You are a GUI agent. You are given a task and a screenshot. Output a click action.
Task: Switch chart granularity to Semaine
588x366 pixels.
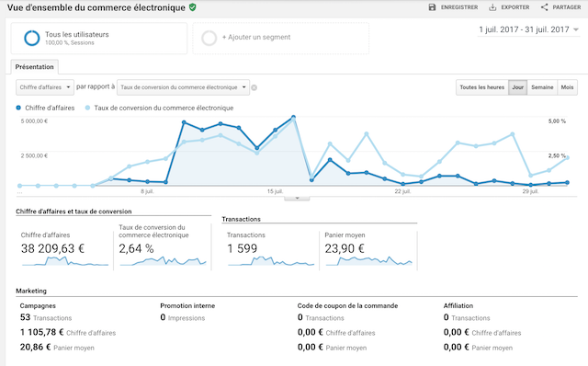click(x=542, y=87)
